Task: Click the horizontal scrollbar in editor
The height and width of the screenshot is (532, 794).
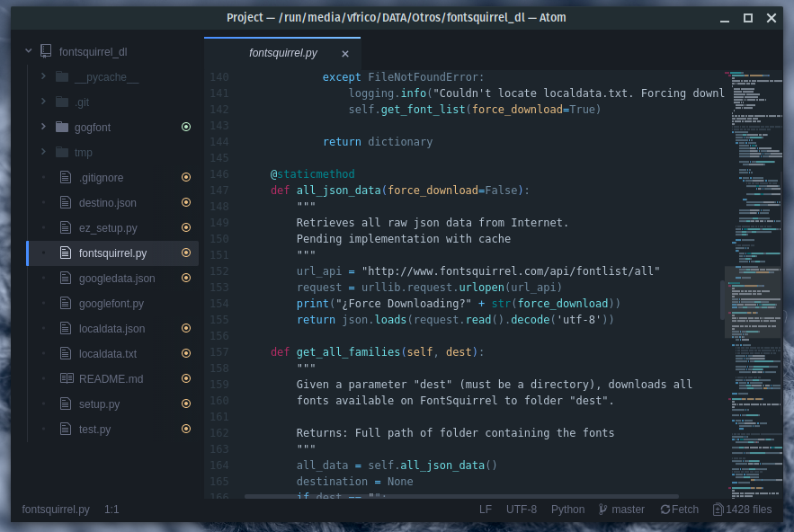Action: (x=461, y=497)
